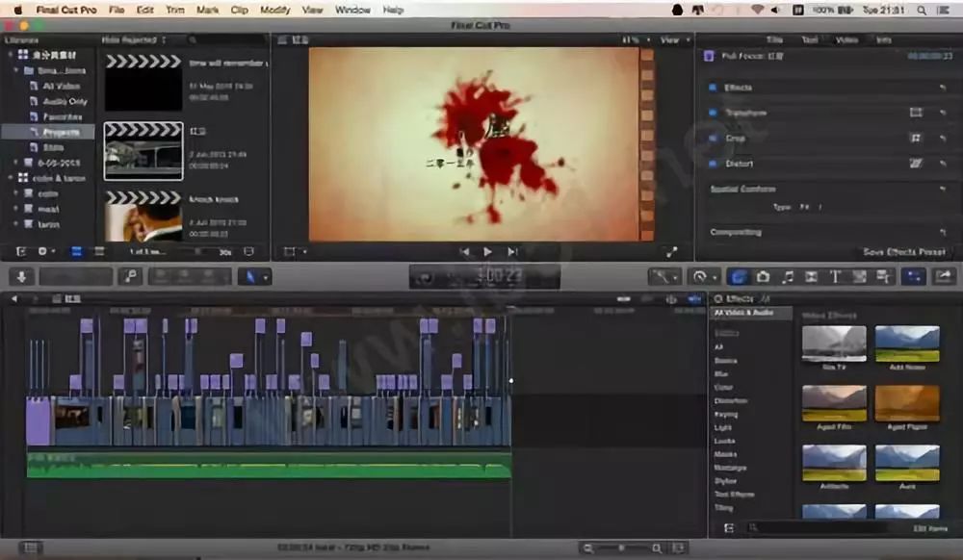Open the Modify menu
963x560 pixels.
(274, 10)
